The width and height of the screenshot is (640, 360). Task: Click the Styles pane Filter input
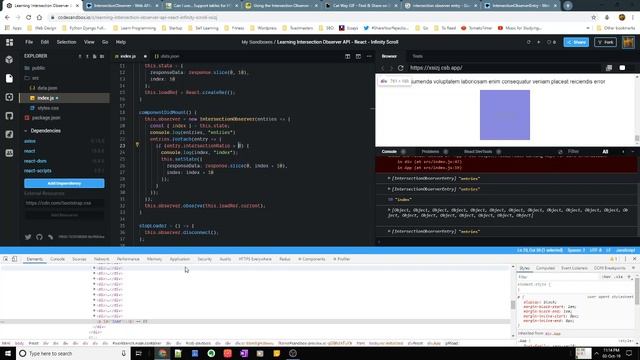(x=558, y=277)
